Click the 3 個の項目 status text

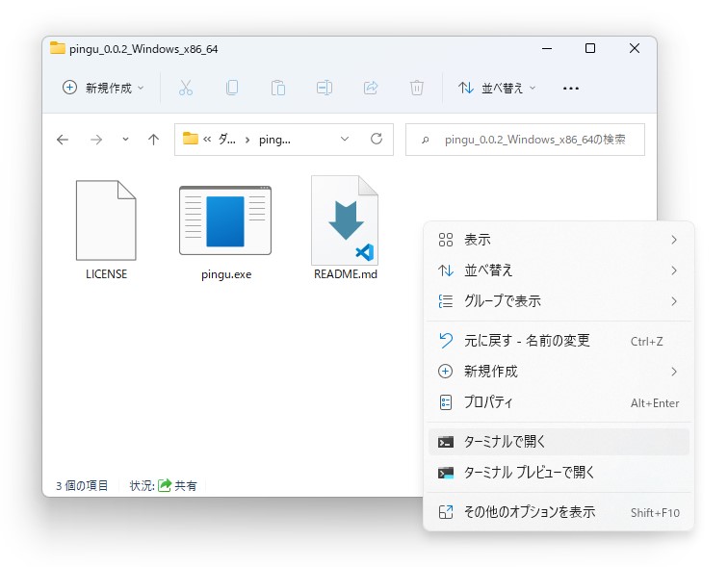(82, 486)
